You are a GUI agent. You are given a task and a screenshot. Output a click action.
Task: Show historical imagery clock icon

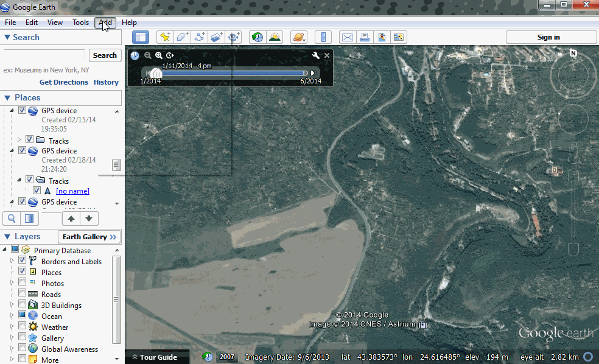257,37
